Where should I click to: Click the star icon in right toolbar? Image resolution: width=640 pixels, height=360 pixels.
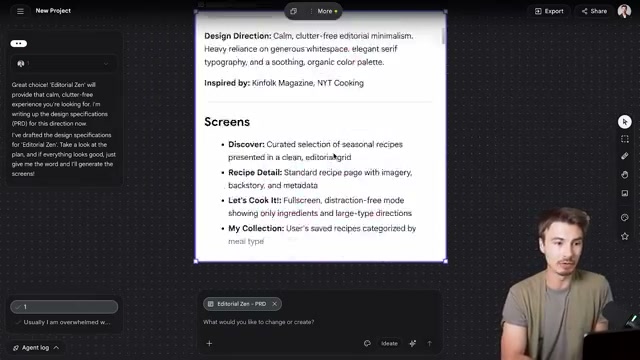click(x=624, y=236)
